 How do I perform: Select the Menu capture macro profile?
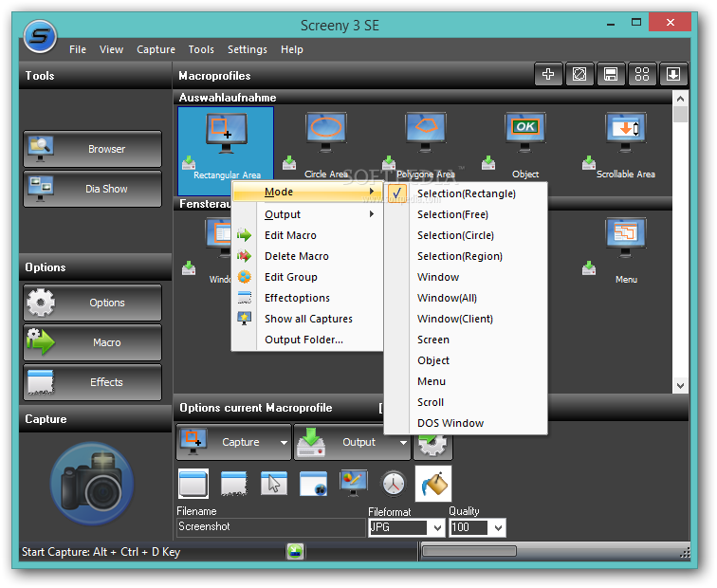click(x=626, y=251)
